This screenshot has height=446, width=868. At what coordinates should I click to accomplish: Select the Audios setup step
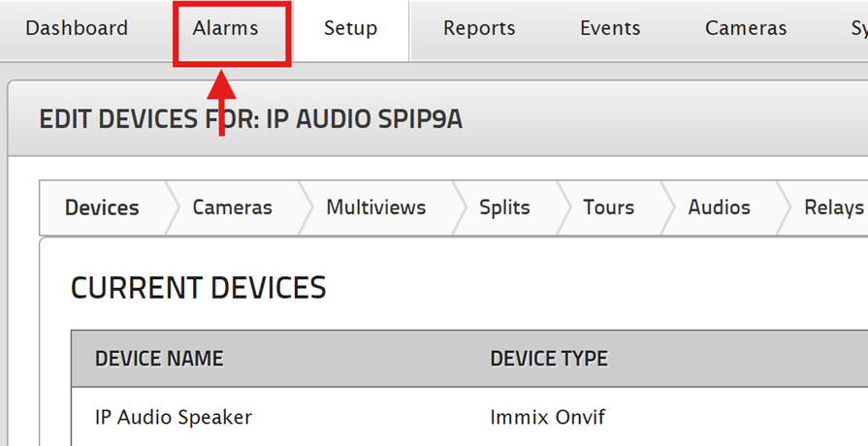719,207
